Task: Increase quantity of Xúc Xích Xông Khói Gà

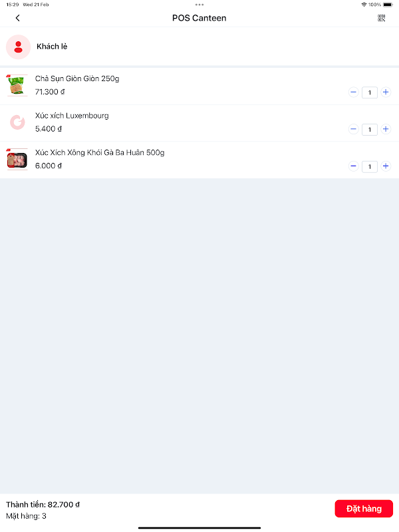Action: (386, 166)
